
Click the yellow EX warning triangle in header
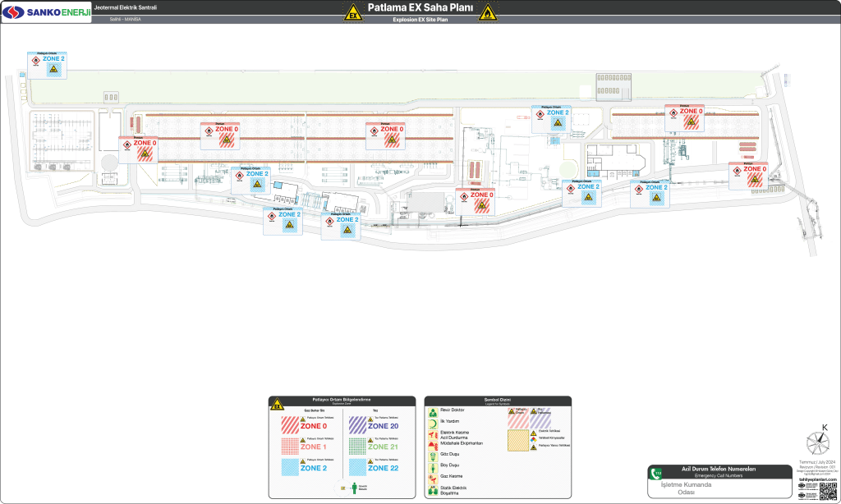point(352,12)
